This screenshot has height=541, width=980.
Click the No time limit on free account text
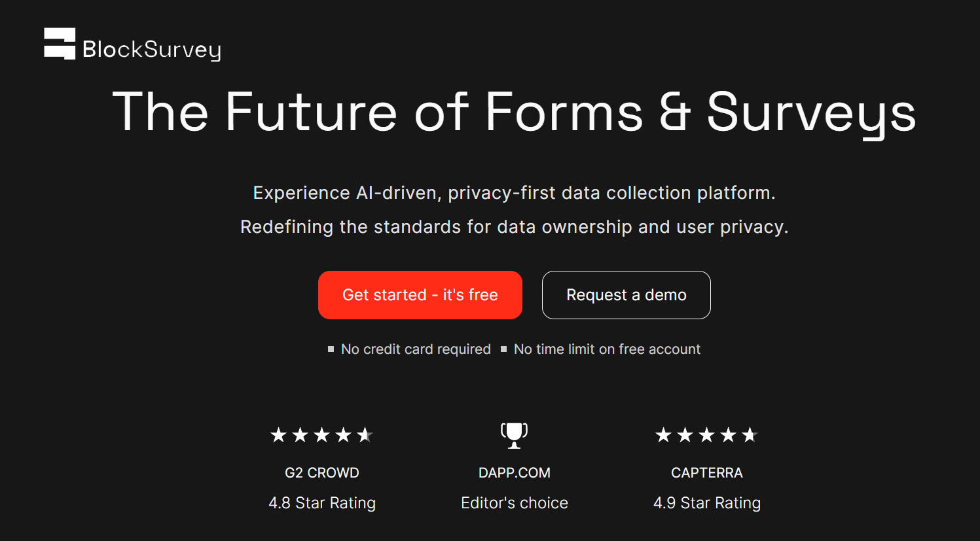[607, 349]
